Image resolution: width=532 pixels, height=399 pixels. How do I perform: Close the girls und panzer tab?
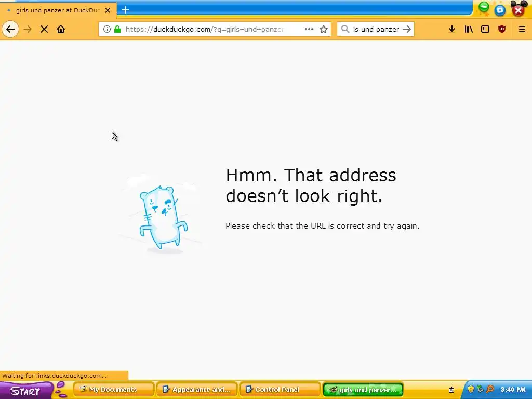(108, 10)
